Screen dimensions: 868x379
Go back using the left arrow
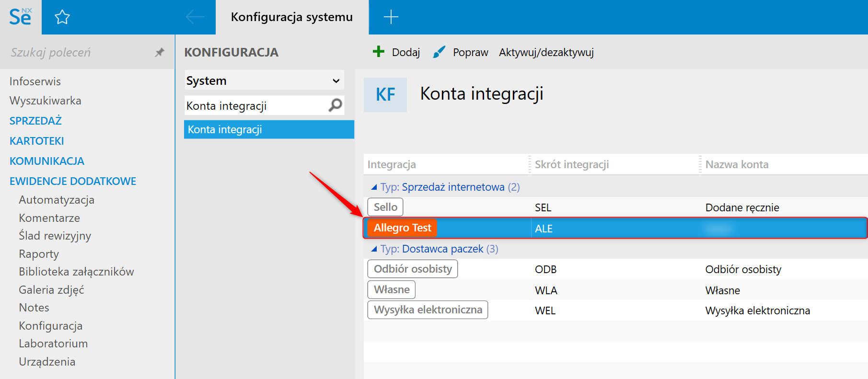195,17
